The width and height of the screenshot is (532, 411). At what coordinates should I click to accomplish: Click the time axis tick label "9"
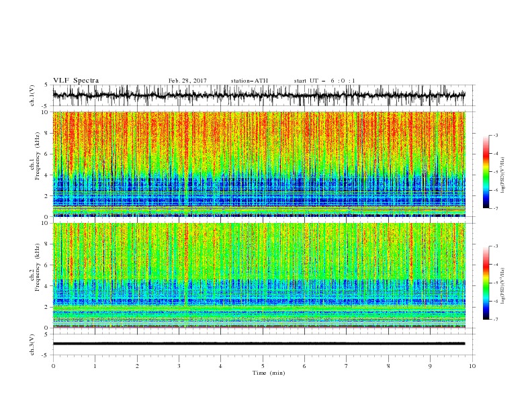[430, 366]
